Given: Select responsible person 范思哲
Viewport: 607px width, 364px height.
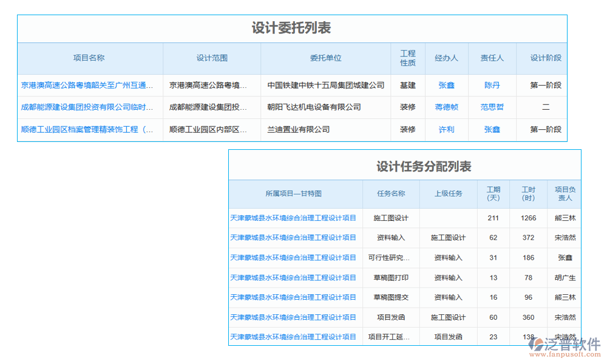Looking at the screenshot, I should click(492, 107).
